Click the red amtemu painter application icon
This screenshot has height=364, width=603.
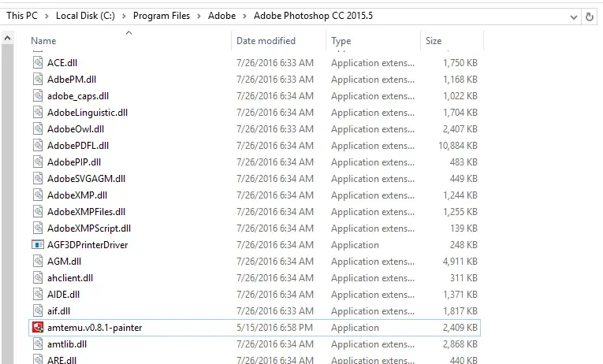38,327
